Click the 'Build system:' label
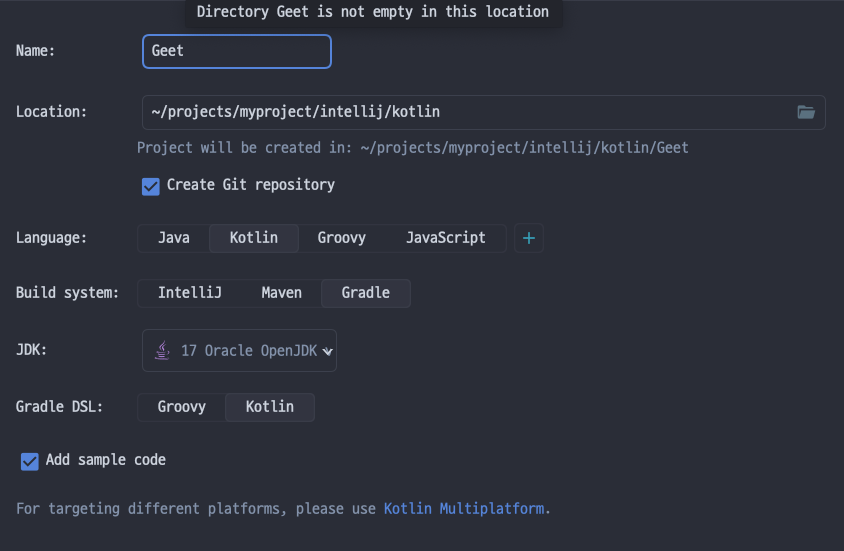Viewport: 844px width, 551px height. click(x=67, y=293)
